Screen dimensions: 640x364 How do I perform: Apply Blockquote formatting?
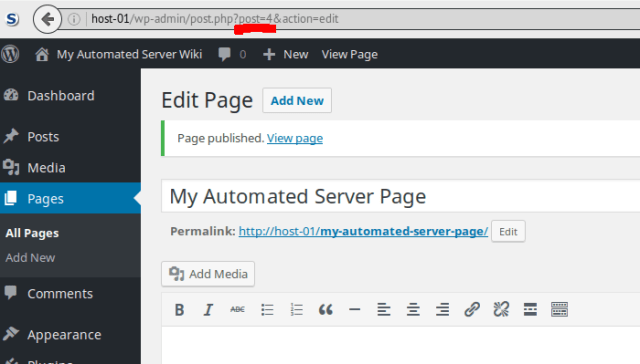[326, 310]
